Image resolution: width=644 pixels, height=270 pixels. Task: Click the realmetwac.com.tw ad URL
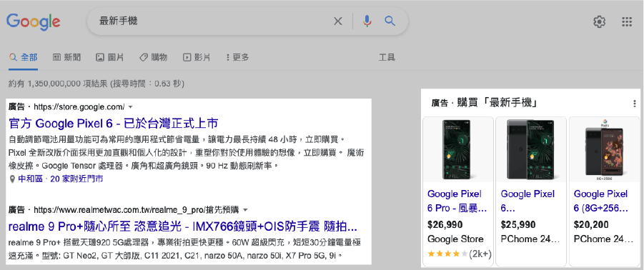136,211
